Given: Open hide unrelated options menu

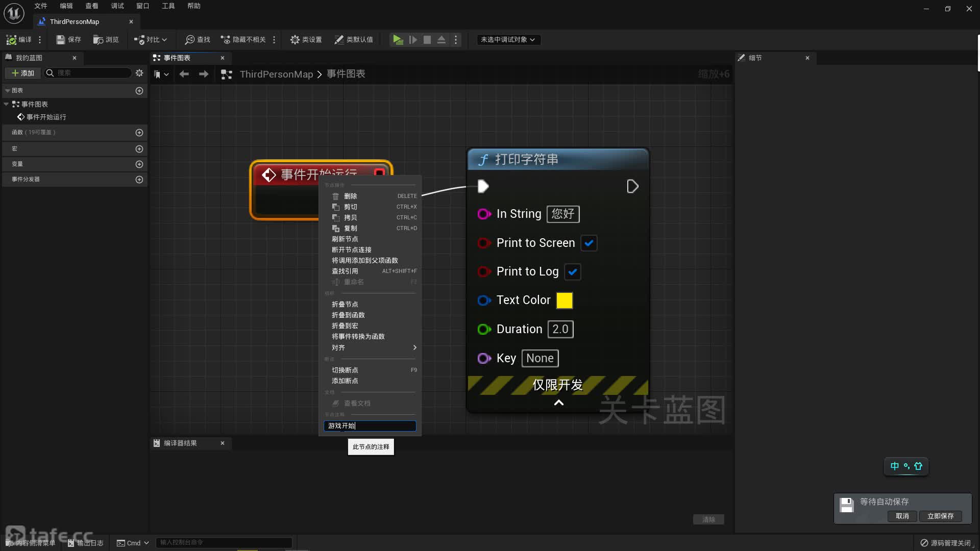Looking at the screenshot, I should point(274,39).
